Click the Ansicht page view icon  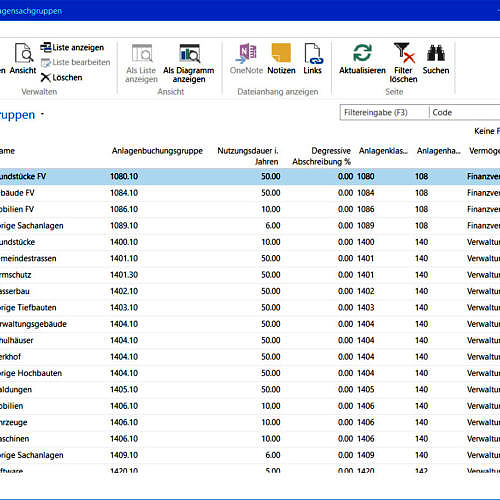23,53
